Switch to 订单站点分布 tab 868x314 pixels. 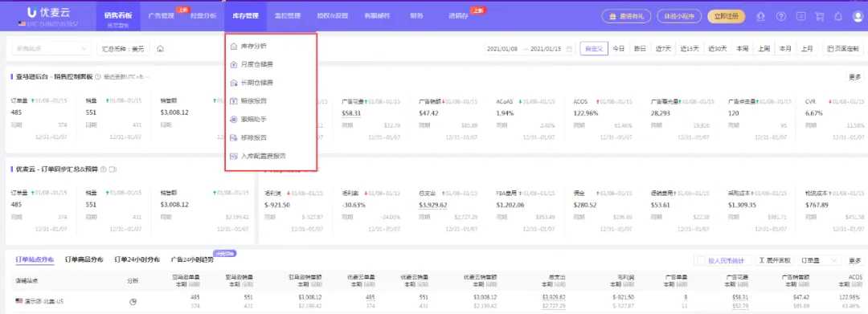35,259
